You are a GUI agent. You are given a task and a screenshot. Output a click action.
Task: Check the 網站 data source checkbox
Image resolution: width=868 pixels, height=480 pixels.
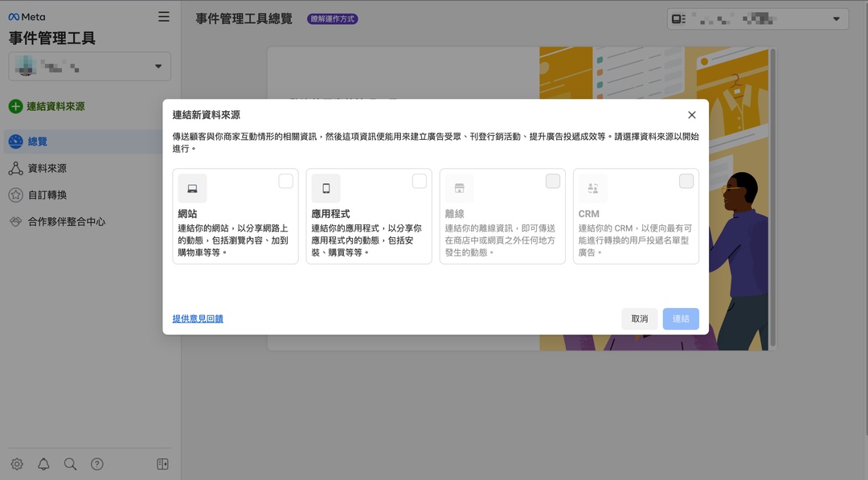tap(286, 181)
